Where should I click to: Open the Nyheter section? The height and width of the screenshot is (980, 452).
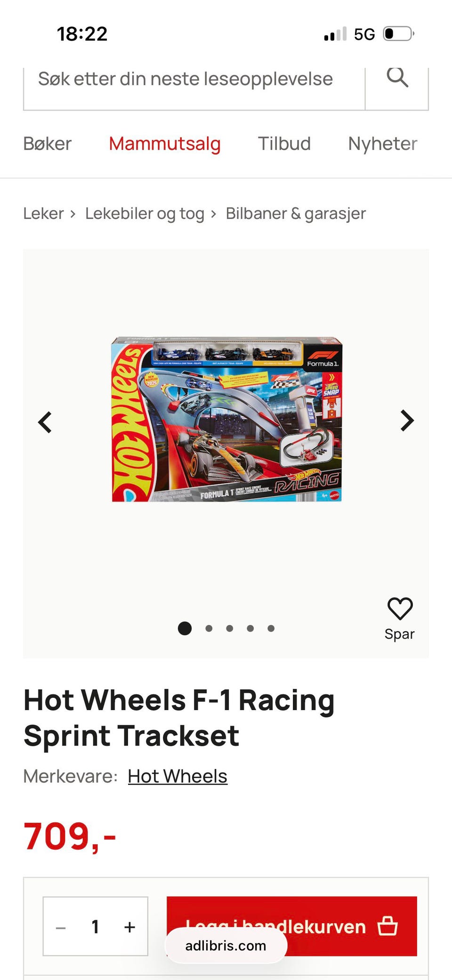(383, 144)
